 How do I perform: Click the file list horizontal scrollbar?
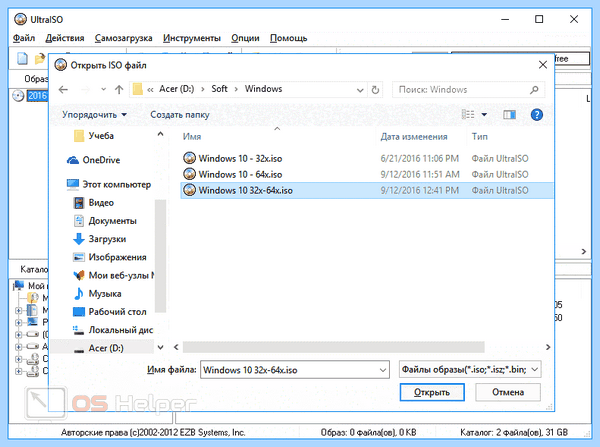point(333,347)
